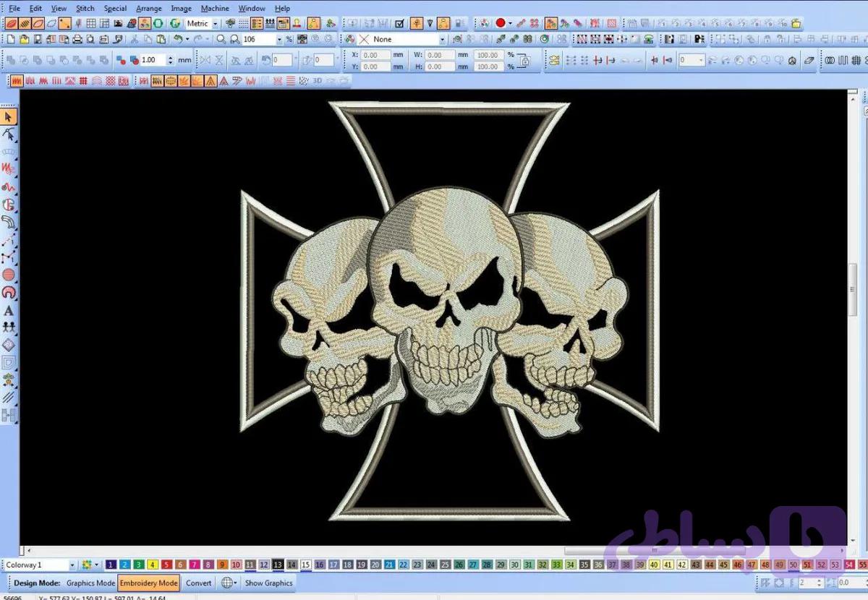Switch to Embroidery Mode
Screen dimensions: 868x600
point(148,583)
